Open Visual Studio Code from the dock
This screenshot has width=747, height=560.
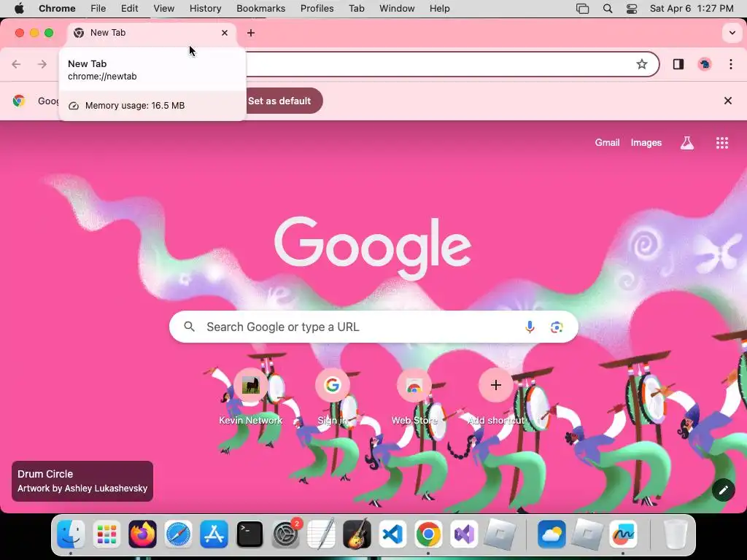(392, 534)
